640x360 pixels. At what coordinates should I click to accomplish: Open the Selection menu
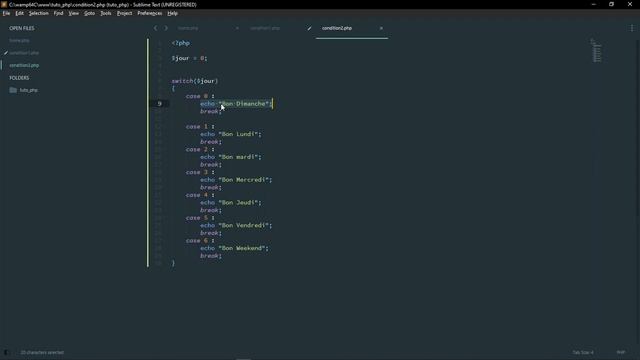tap(38, 13)
